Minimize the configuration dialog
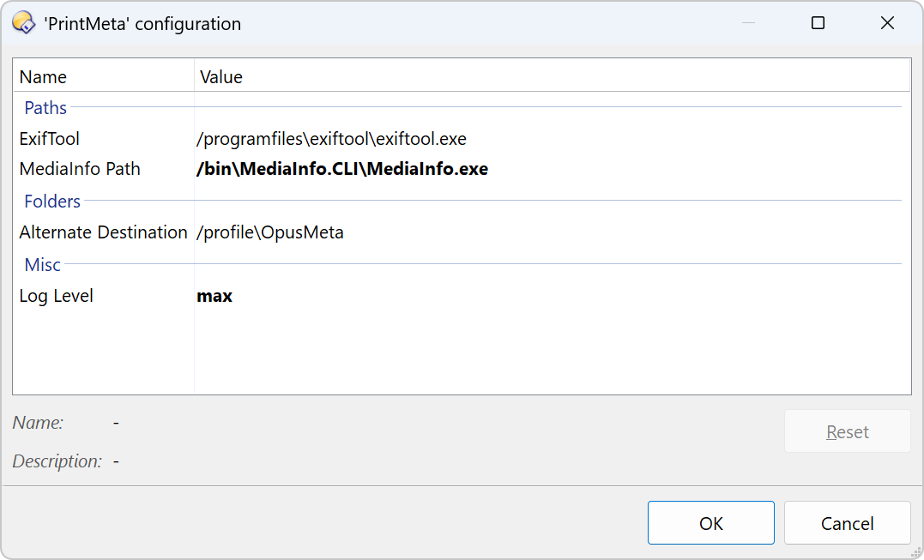Viewport: 924px width, 560px height. coord(748,23)
